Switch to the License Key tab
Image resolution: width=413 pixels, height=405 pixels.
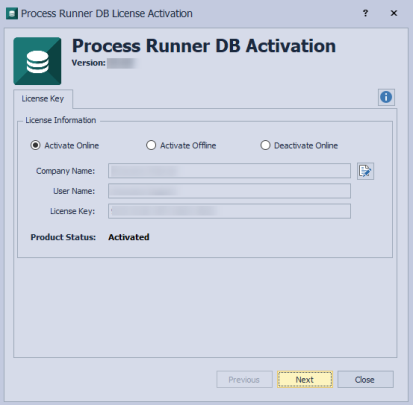(x=43, y=99)
